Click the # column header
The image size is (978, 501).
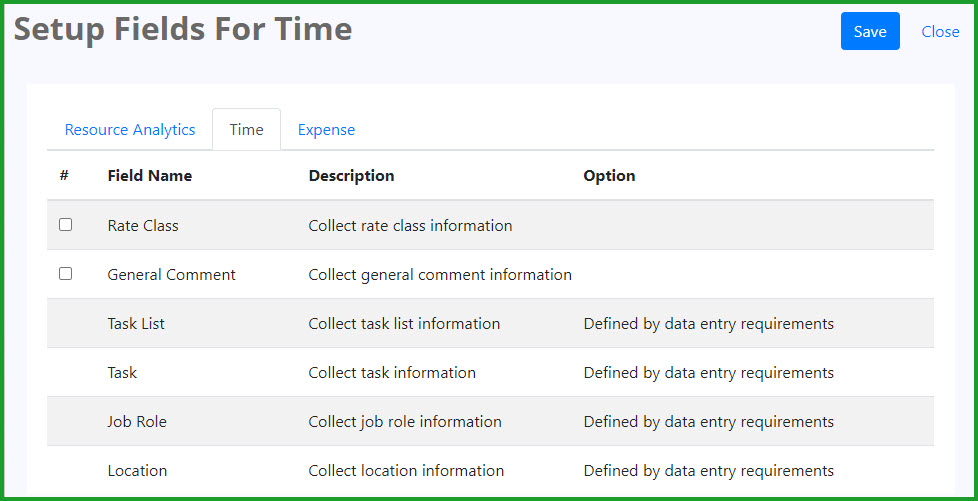coord(64,176)
